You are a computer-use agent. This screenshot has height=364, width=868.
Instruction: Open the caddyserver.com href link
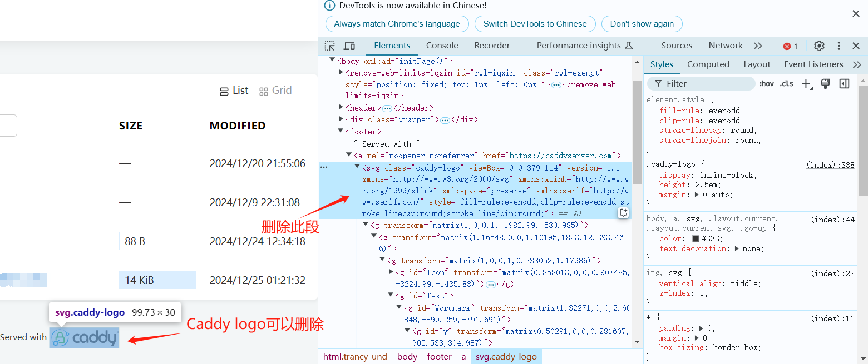point(560,156)
